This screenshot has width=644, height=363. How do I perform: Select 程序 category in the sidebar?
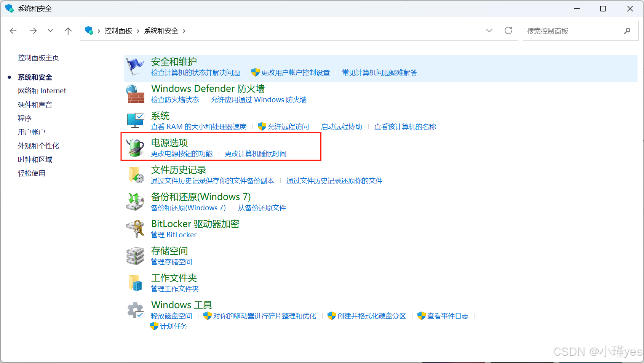25,118
